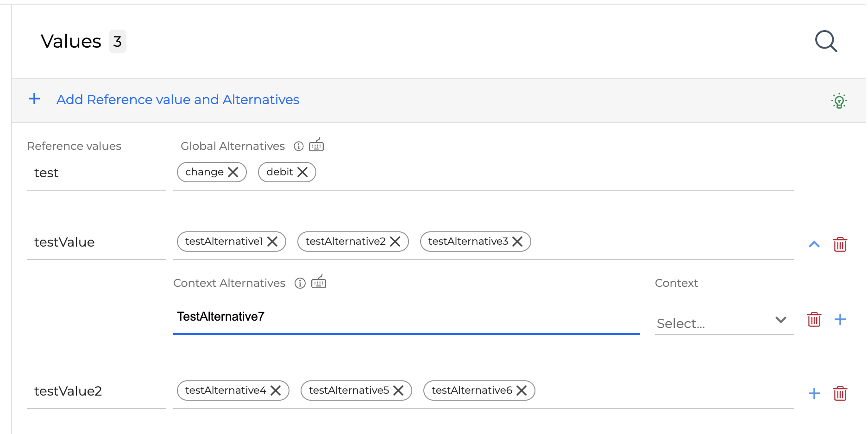
Task: Delete the testValue2 reference row
Action: (x=840, y=393)
